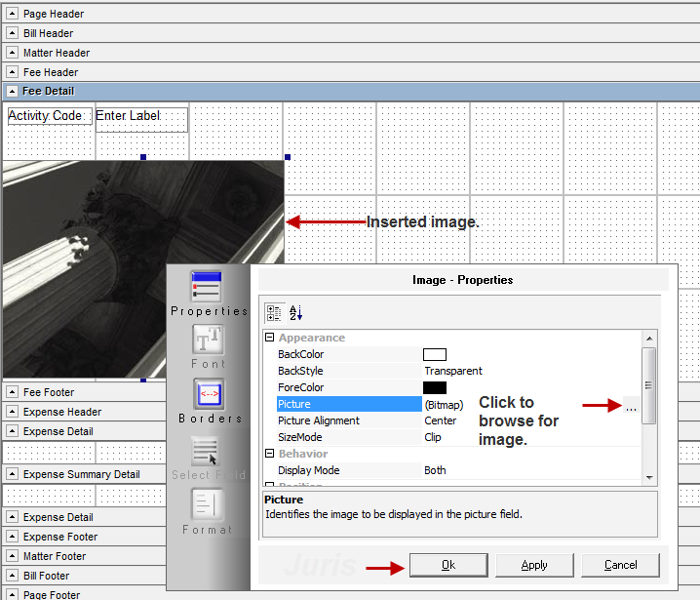Select the Font icon in sidebar

coord(208,340)
